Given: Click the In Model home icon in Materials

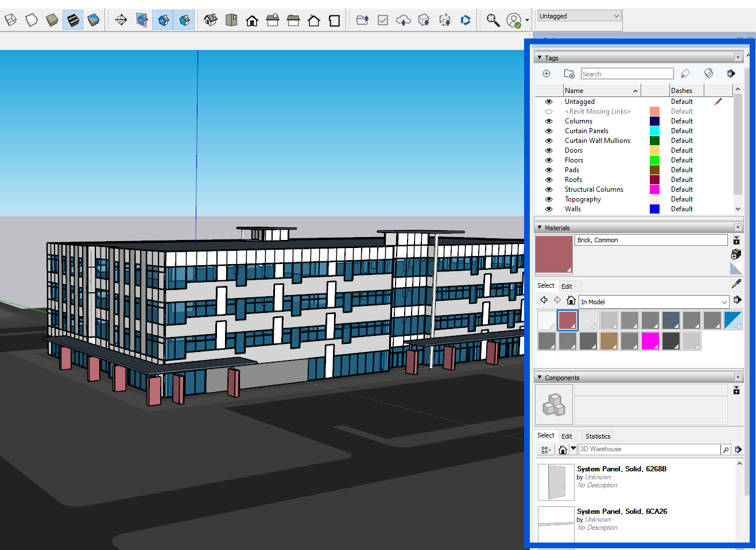Looking at the screenshot, I should pos(570,300).
